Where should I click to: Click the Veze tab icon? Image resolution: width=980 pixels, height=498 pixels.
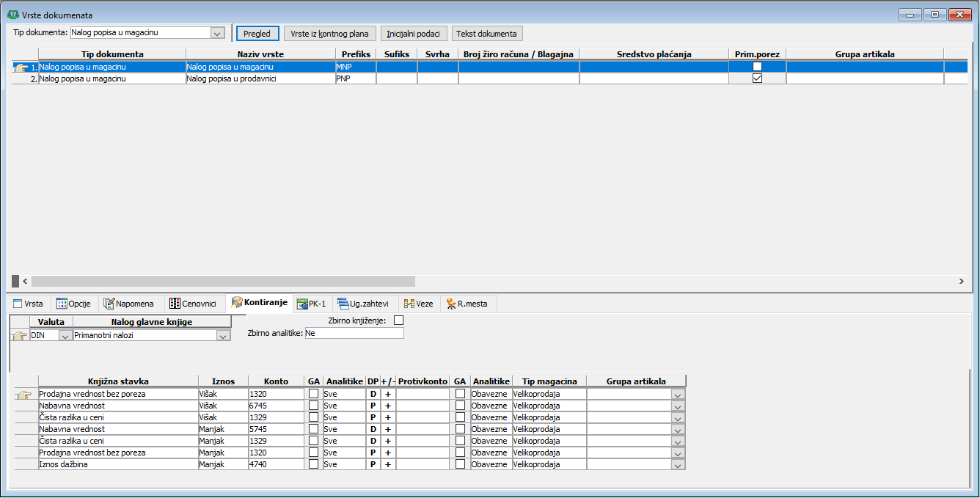[410, 304]
